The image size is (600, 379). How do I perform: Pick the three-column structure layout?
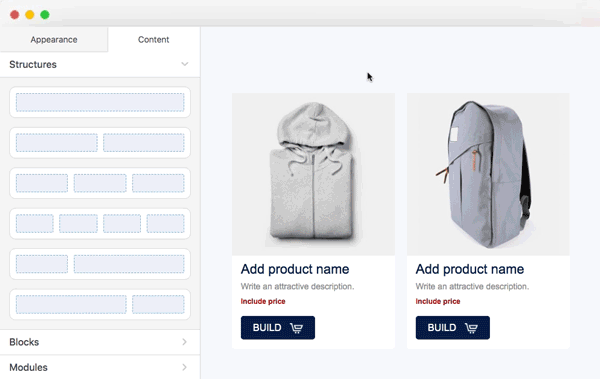[100, 183]
